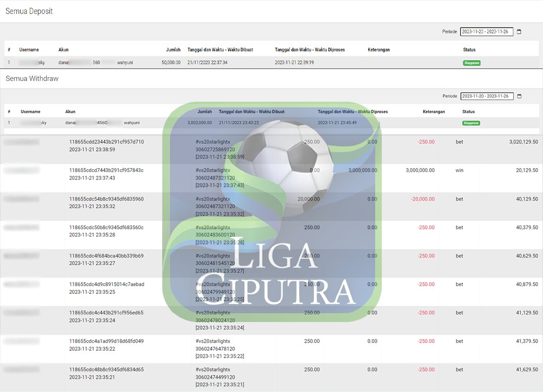
Task: Sort deposit table by Akun header
Action: (x=63, y=50)
